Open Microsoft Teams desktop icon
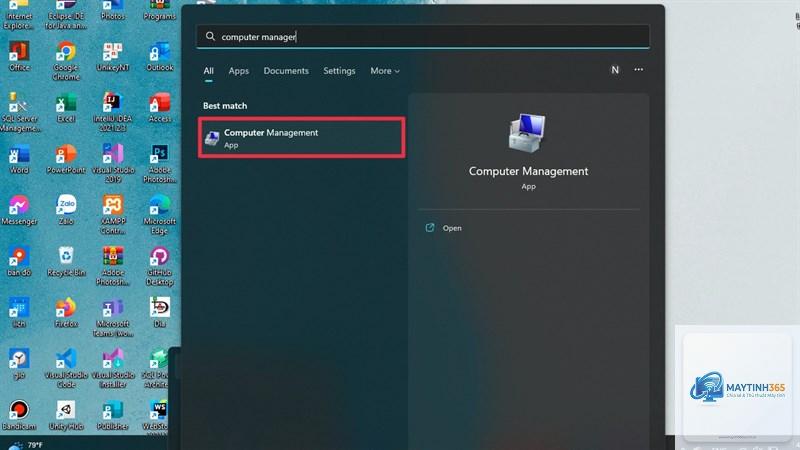The height and width of the screenshot is (450, 800). tap(113, 317)
